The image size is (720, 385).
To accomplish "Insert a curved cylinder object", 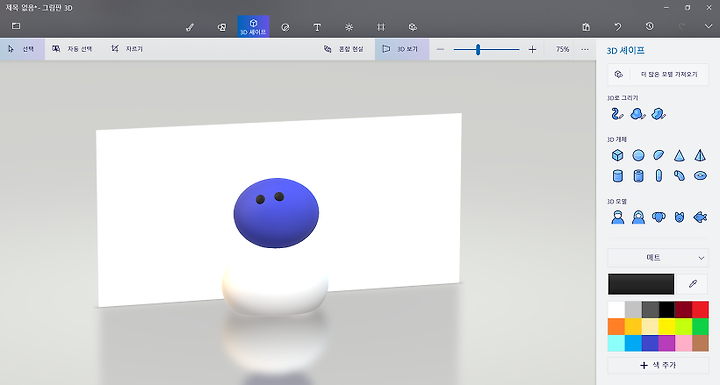I will point(679,176).
